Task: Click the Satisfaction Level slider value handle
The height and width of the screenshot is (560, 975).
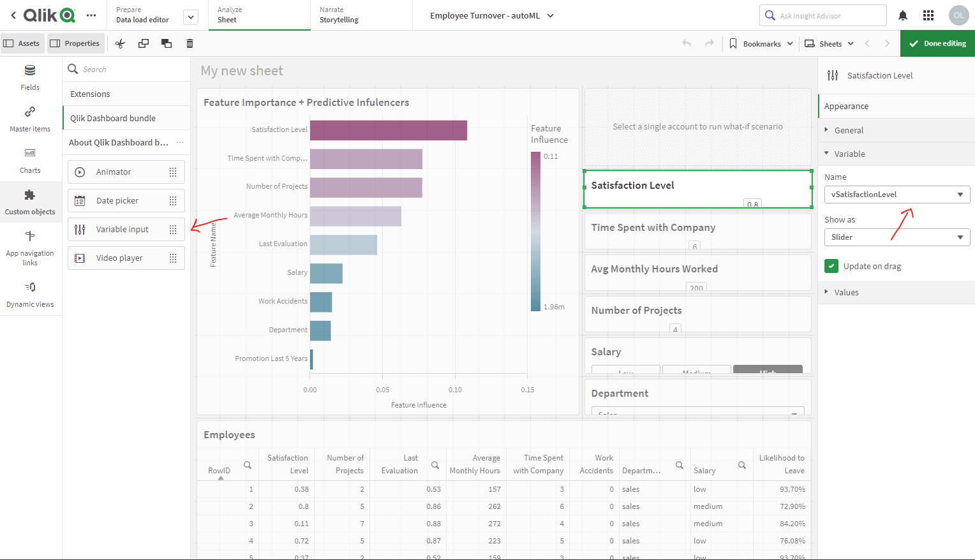Action: point(753,203)
